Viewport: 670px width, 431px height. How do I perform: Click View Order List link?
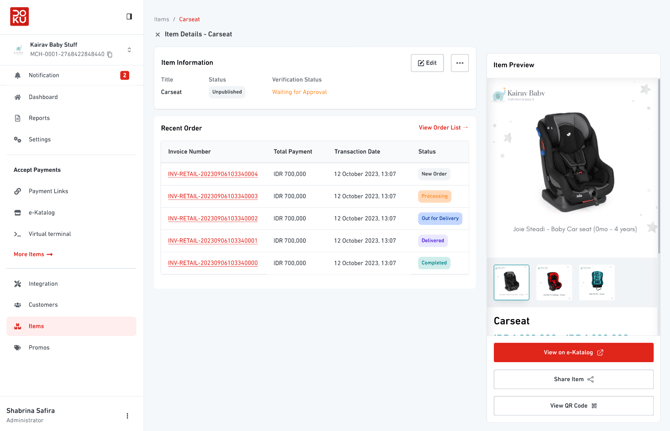pos(443,128)
